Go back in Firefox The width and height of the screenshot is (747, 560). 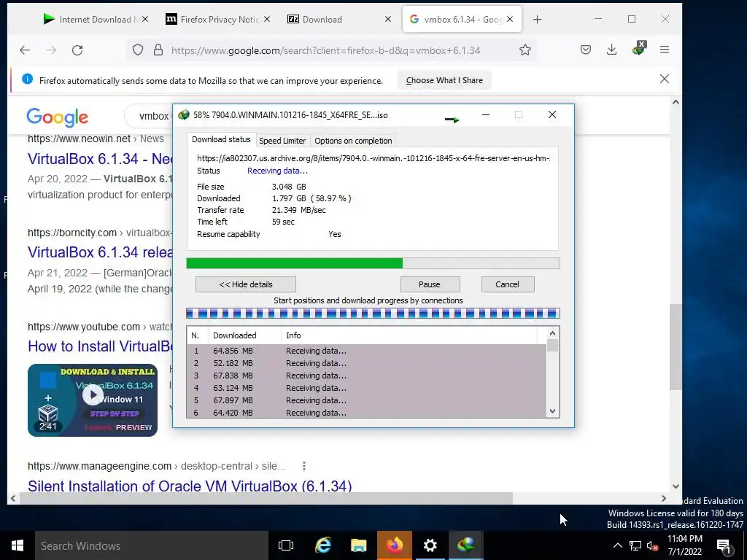[x=25, y=50]
